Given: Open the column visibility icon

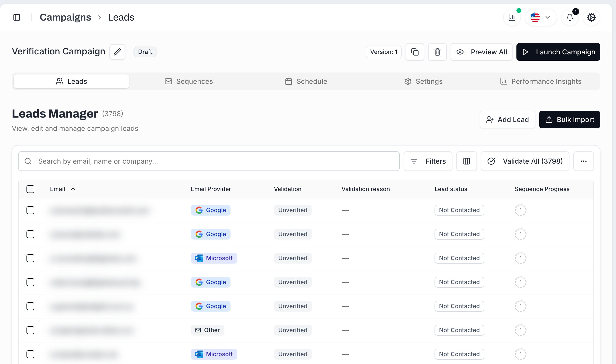Looking at the screenshot, I should pos(466,161).
